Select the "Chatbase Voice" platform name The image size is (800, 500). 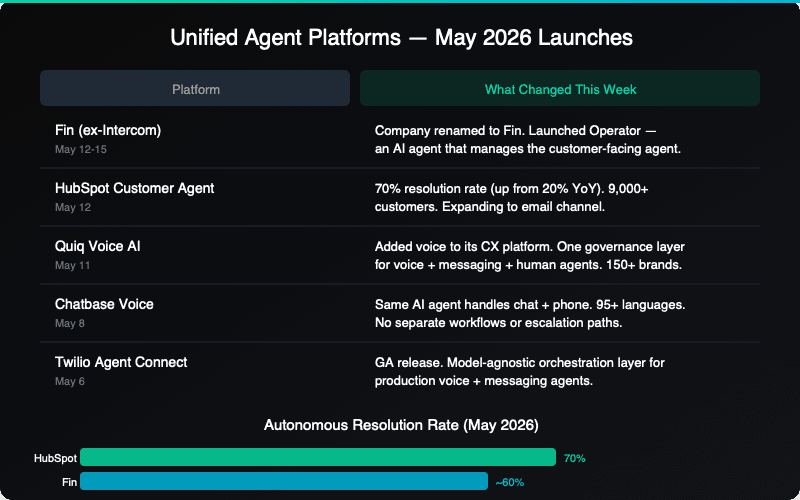coord(104,304)
